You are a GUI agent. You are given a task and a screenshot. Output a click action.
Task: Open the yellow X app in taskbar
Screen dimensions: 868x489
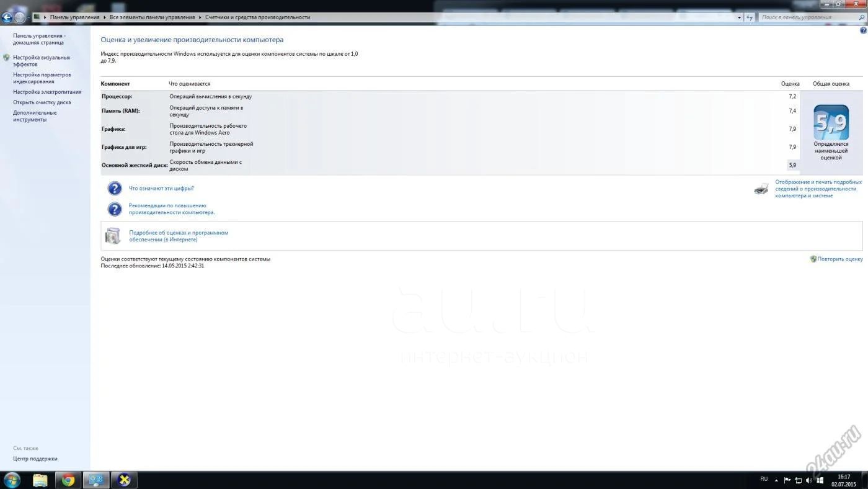coord(124,480)
